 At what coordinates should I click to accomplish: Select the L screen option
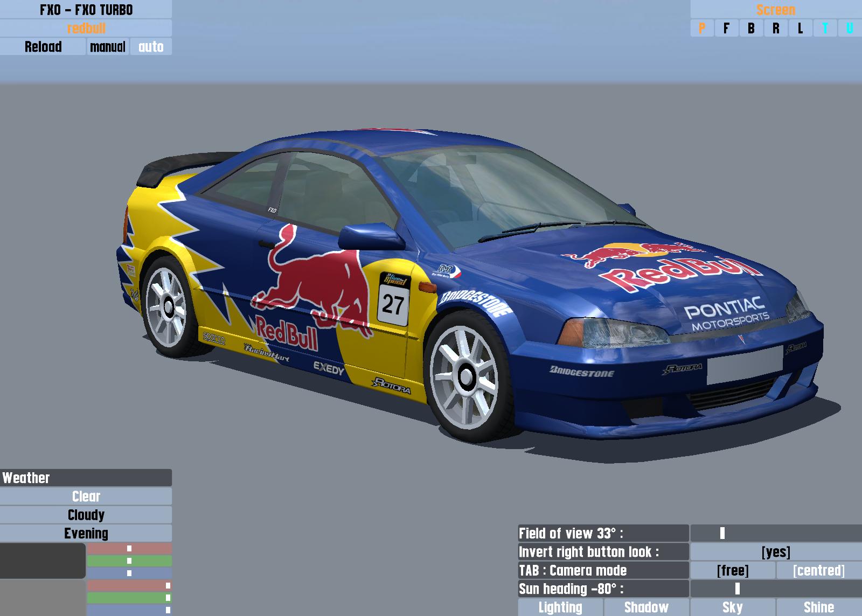pyautogui.click(x=801, y=28)
